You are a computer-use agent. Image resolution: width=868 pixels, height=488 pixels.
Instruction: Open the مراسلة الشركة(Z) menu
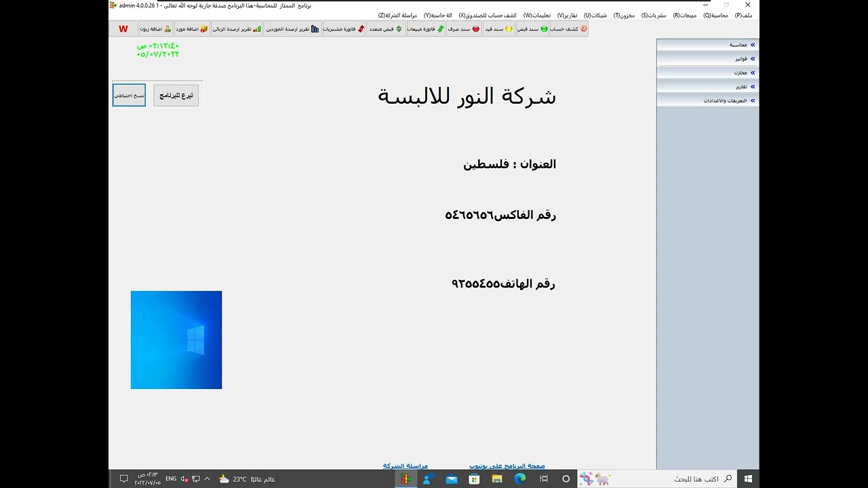398,15
